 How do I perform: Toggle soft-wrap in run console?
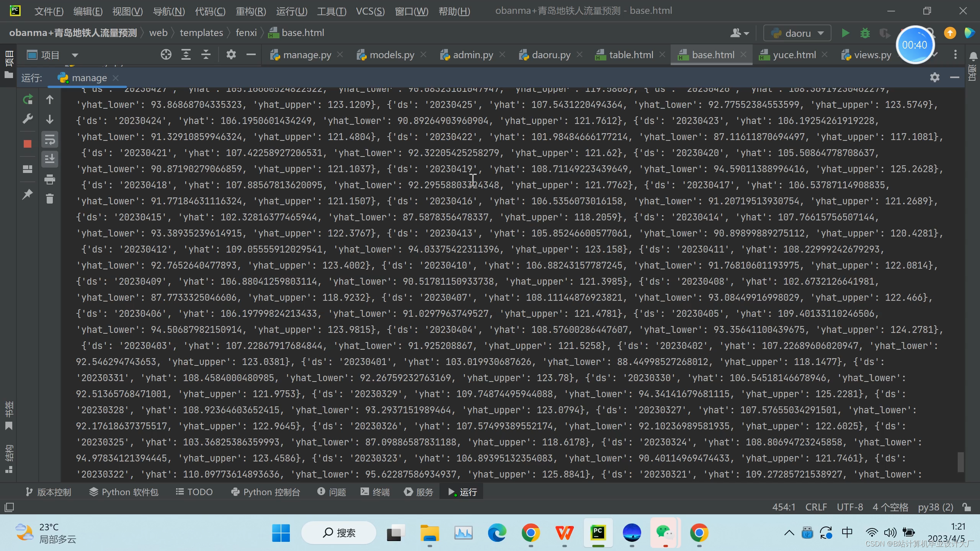[x=50, y=140]
